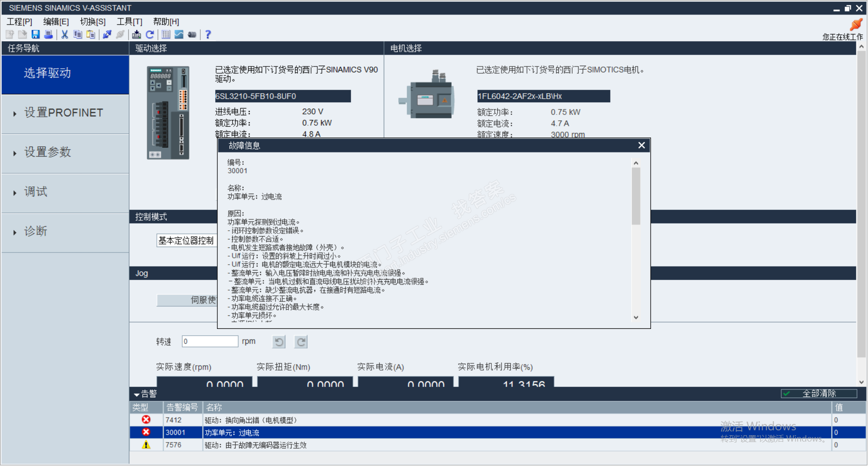868x466 pixels.
Task: Open the 切换[S] menu
Action: tap(93, 22)
